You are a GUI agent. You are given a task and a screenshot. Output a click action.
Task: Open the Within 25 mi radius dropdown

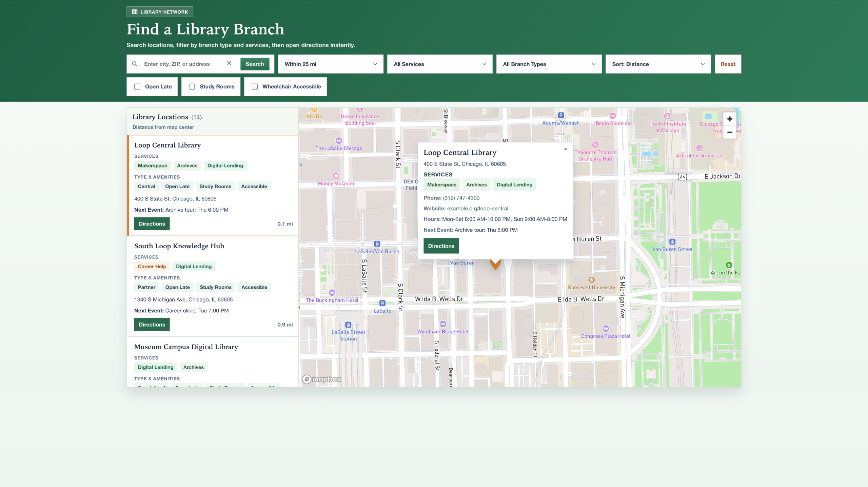tap(331, 64)
